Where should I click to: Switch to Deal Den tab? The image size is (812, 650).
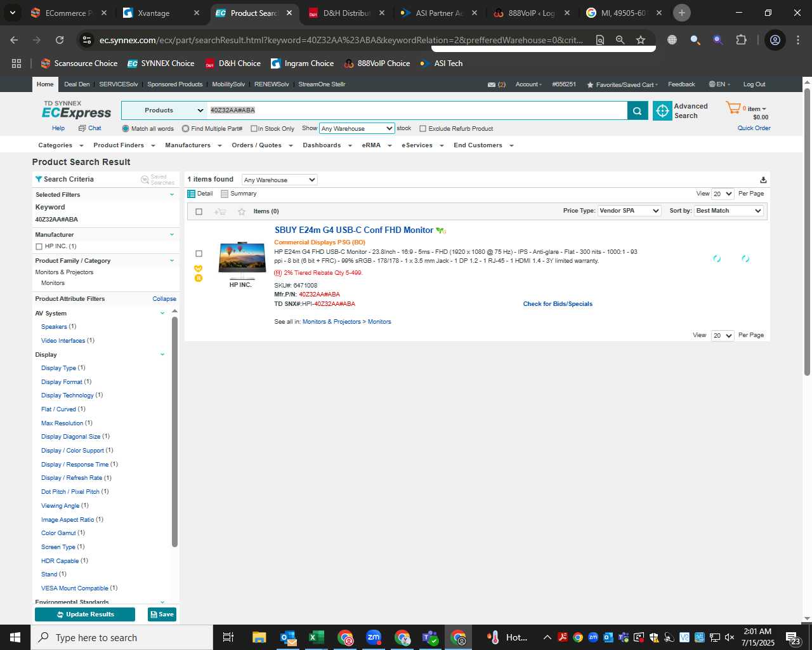77,84
